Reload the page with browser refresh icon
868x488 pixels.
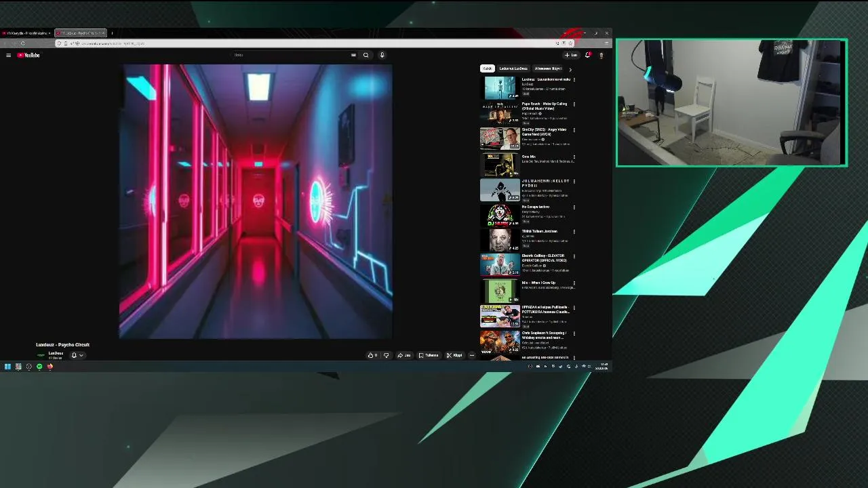point(22,43)
